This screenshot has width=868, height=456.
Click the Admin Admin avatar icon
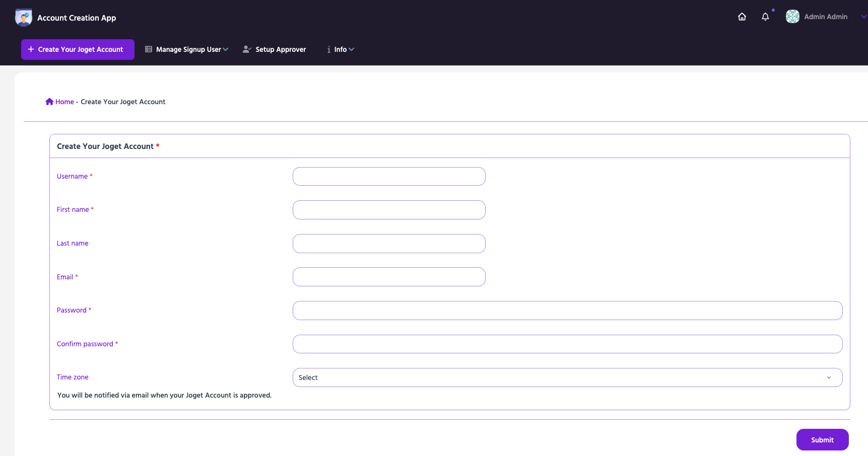pos(792,17)
